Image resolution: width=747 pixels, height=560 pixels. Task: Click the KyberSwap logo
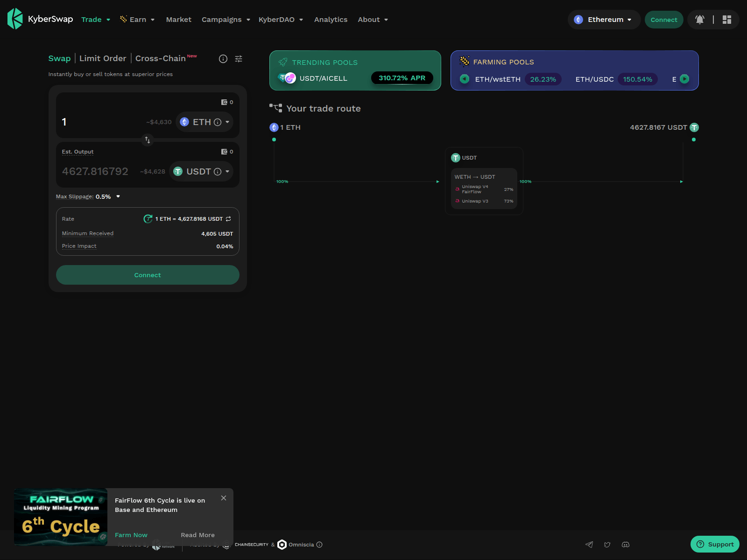(40, 19)
